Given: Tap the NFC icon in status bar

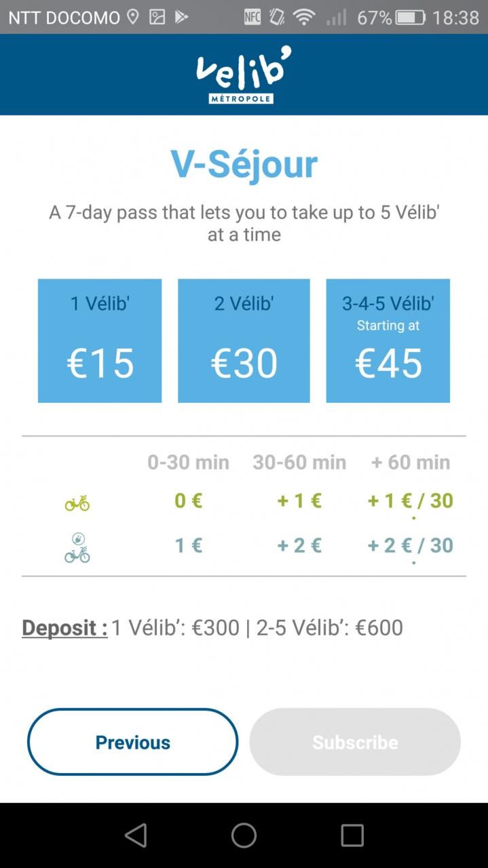Looking at the screenshot, I should [x=252, y=17].
